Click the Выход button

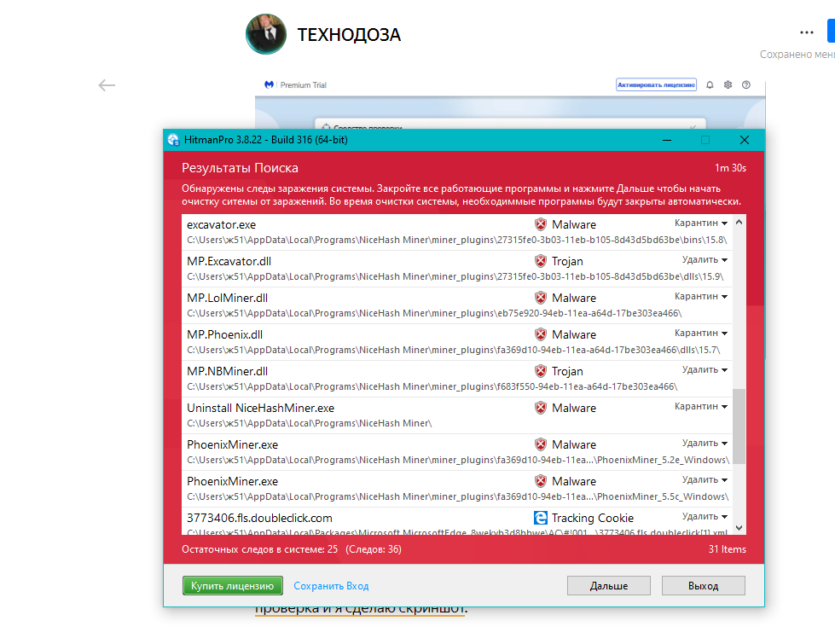pyautogui.click(x=703, y=585)
